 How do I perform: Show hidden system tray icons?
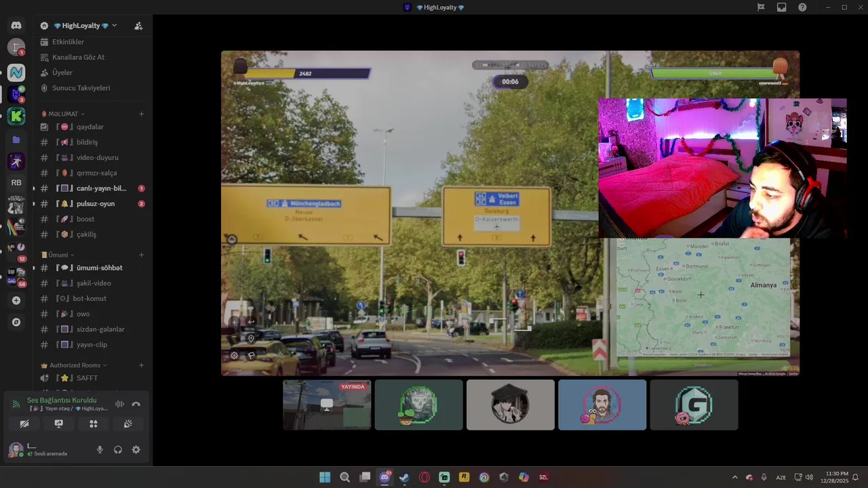[x=734, y=477]
